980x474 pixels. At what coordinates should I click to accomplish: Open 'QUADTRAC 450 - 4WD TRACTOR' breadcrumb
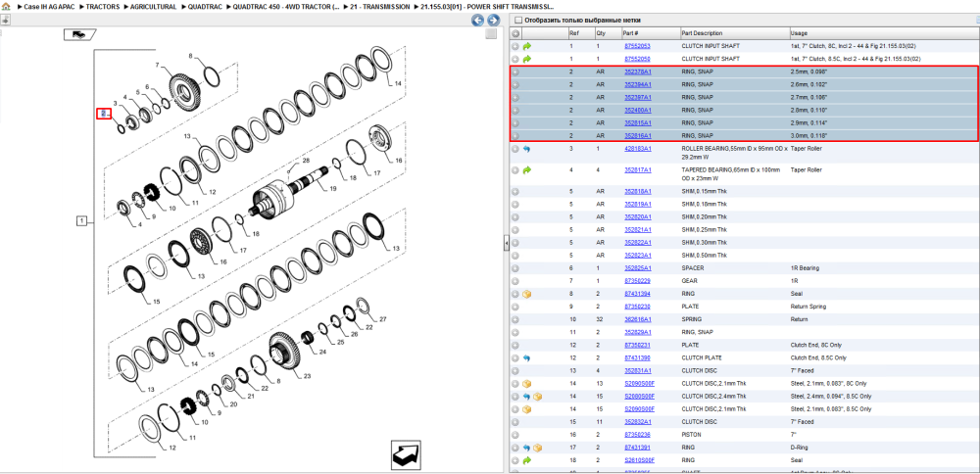coord(285,7)
